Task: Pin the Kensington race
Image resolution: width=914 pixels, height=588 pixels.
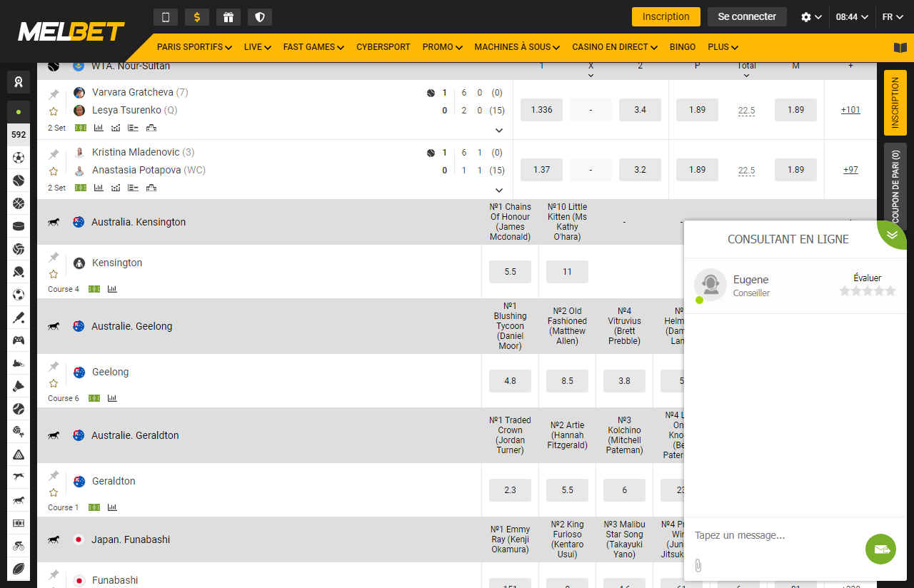Action: coord(54,257)
